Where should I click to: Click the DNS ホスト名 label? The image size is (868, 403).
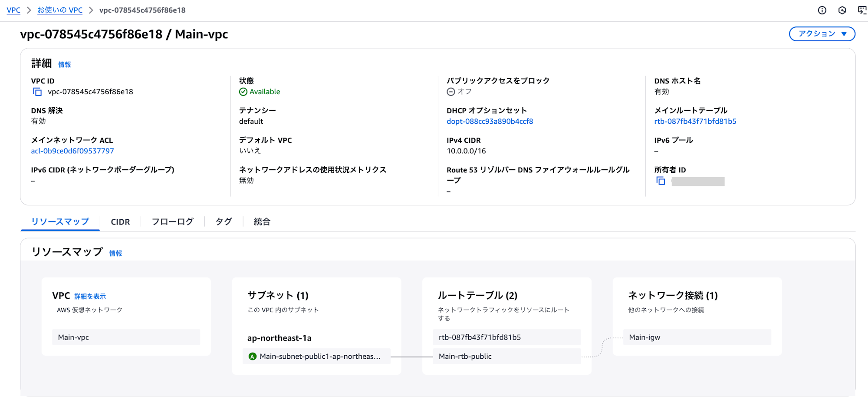click(677, 81)
